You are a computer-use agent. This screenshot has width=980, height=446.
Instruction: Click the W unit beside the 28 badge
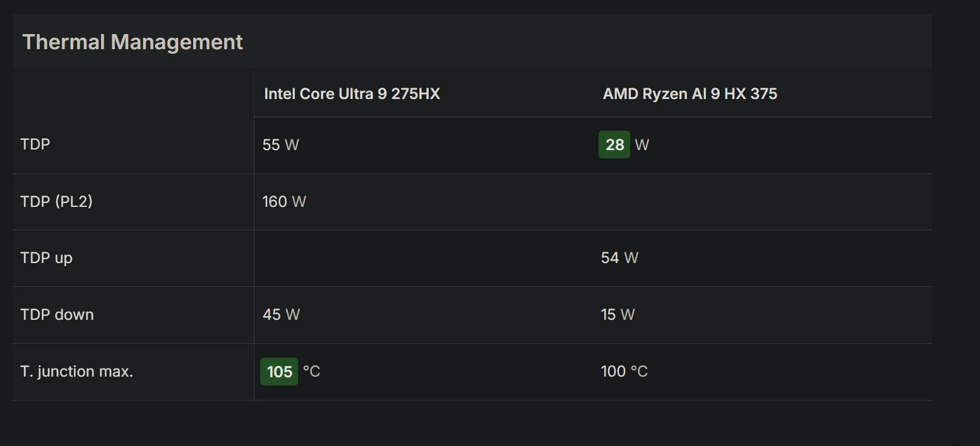coord(642,145)
